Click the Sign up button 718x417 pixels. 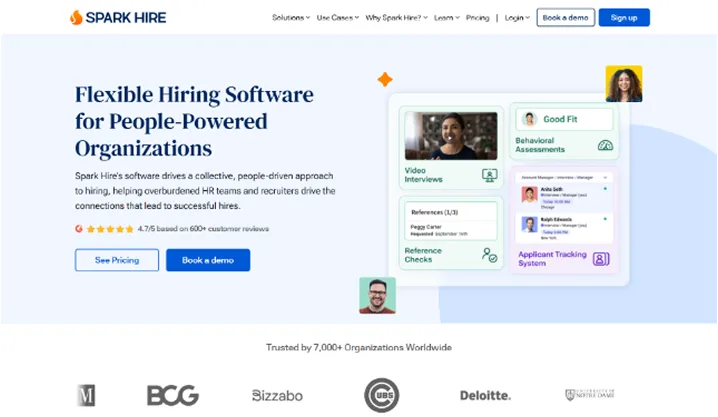[624, 17]
